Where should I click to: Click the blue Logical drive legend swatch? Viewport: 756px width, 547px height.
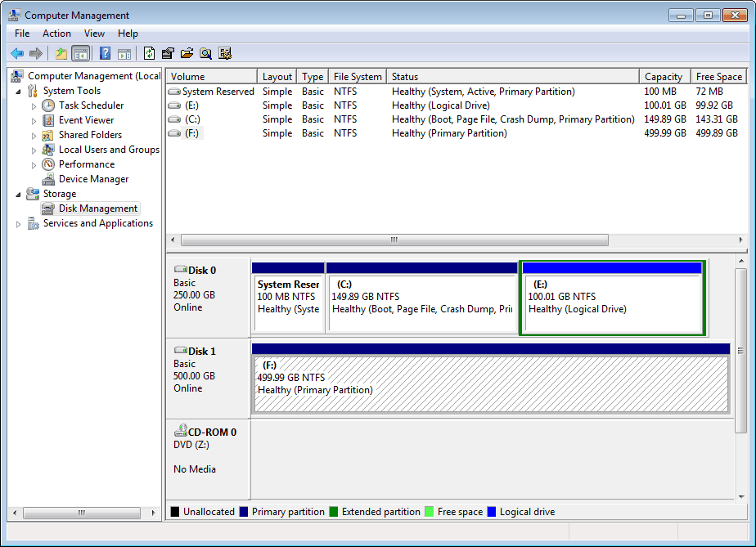pos(492,512)
